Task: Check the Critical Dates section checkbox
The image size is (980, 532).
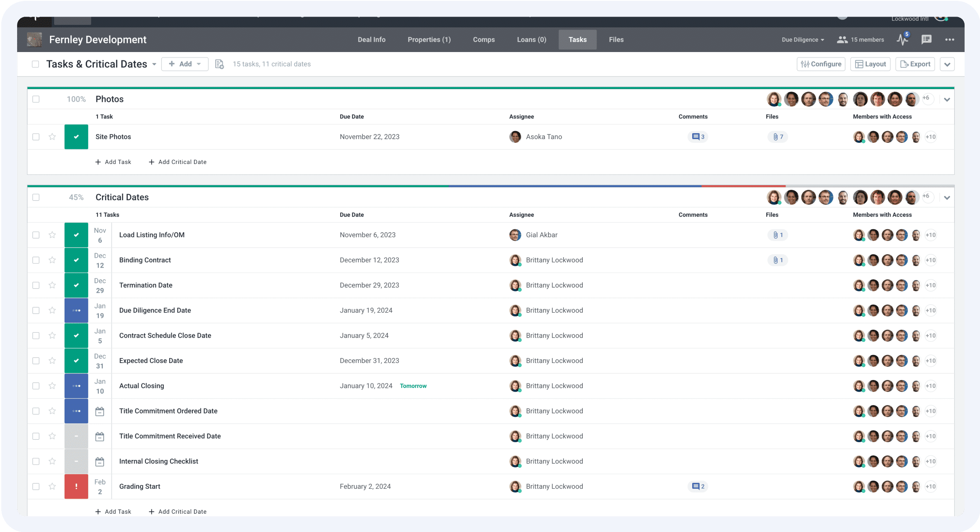Action: coord(36,197)
